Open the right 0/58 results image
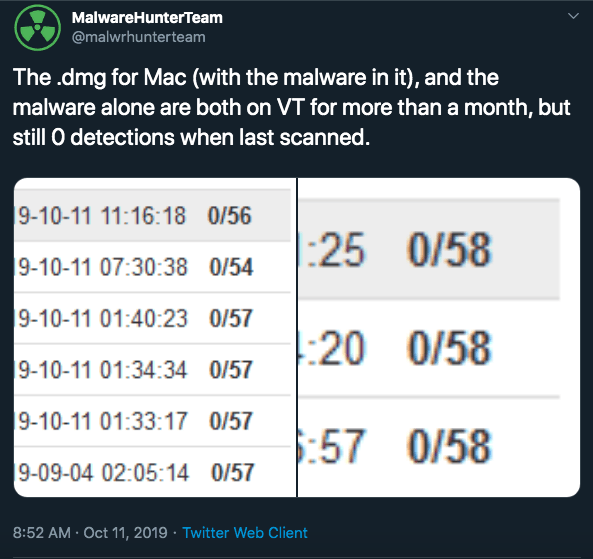593x559 pixels. 439,337
